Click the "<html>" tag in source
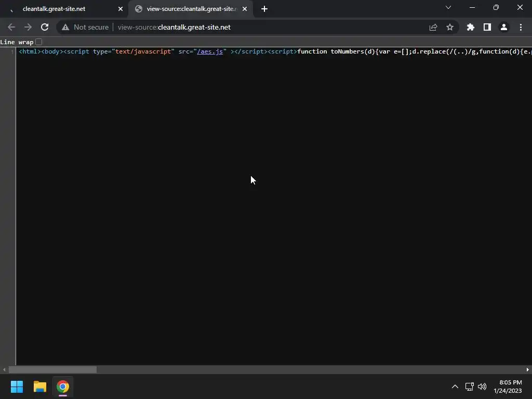The height and width of the screenshot is (399, 532). coord(30,51)
